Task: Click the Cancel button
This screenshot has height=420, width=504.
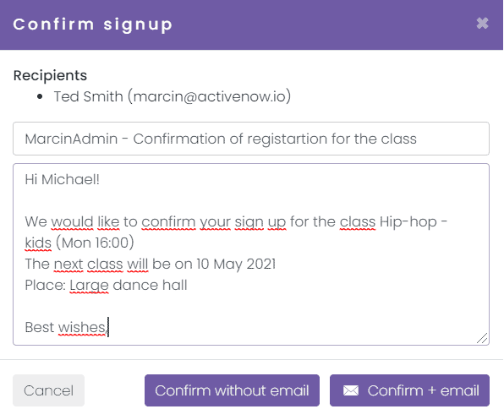Action: point(48,390)
